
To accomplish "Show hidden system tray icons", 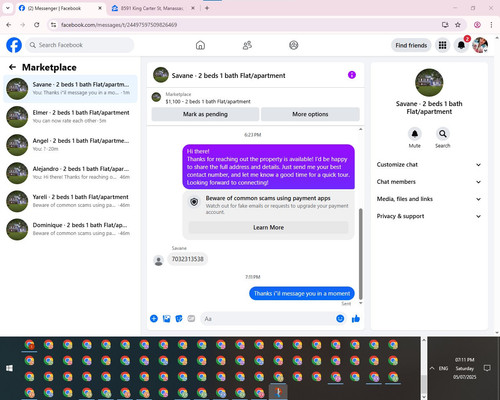I will tap(432, 368).
